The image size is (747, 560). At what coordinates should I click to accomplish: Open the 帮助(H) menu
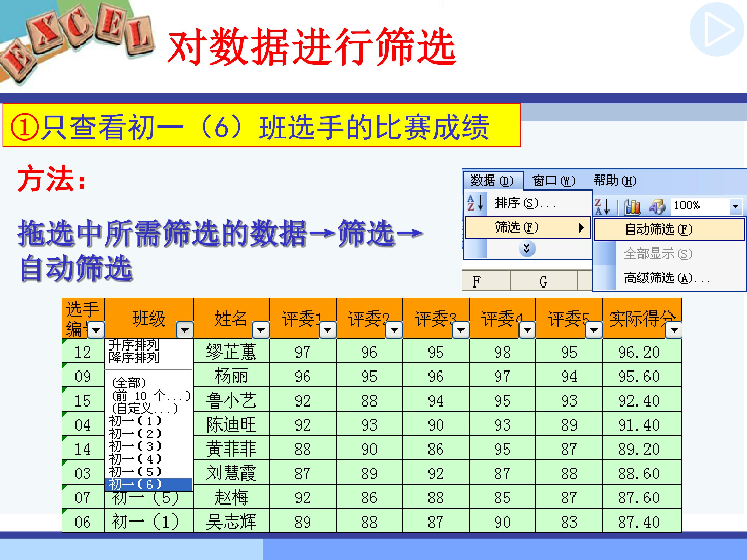(x=615, y=181)
